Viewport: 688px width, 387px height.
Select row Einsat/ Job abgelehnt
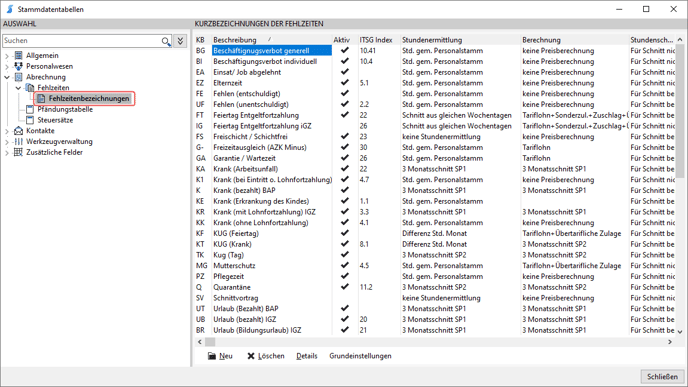(x=434, y=72)
